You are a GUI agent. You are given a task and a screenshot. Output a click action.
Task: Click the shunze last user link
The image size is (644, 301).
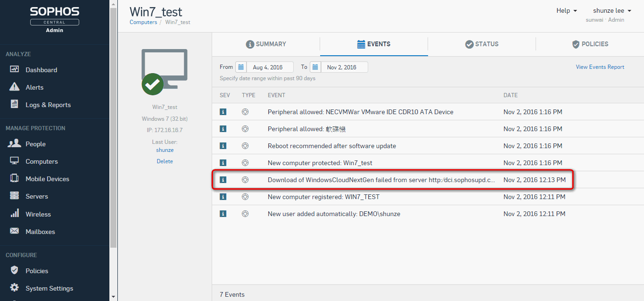[165, 150]
